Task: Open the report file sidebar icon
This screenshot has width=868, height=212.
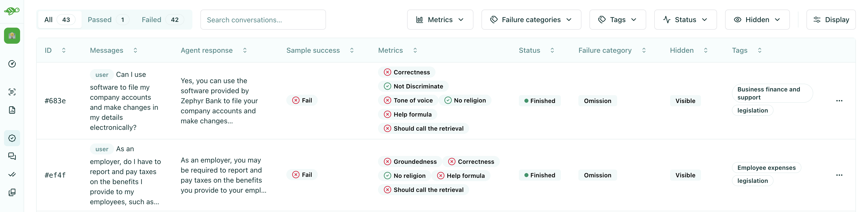Action: coord(12,110)
